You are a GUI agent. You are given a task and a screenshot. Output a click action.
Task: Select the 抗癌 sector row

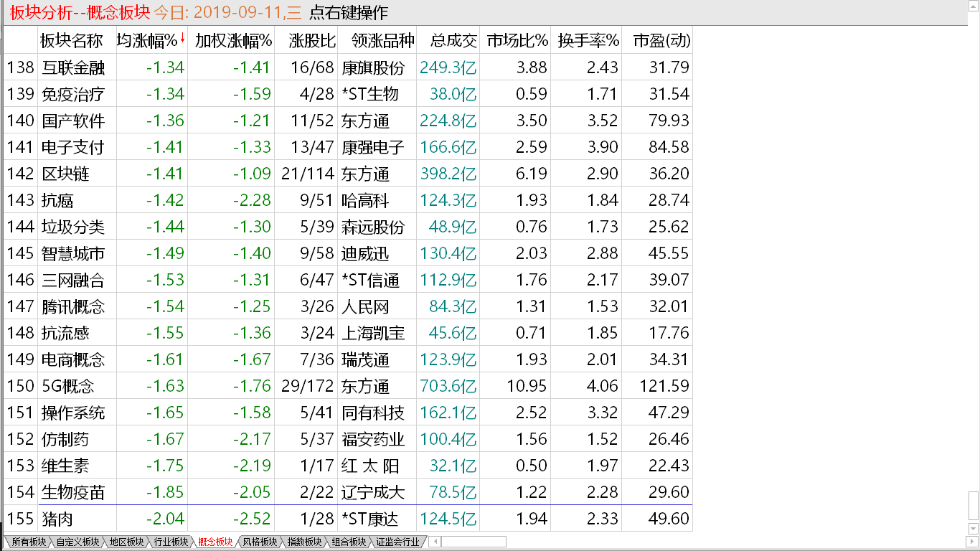tap(349, 200)
